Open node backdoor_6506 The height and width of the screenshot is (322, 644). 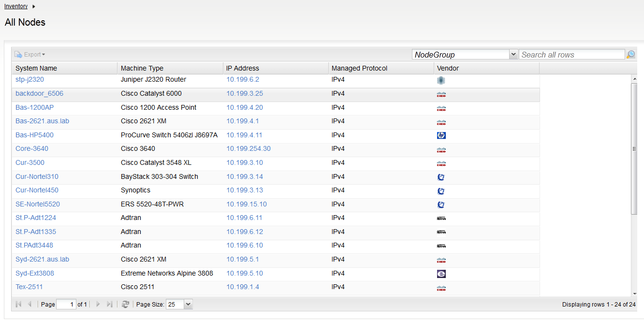click(x=39, y=93)
